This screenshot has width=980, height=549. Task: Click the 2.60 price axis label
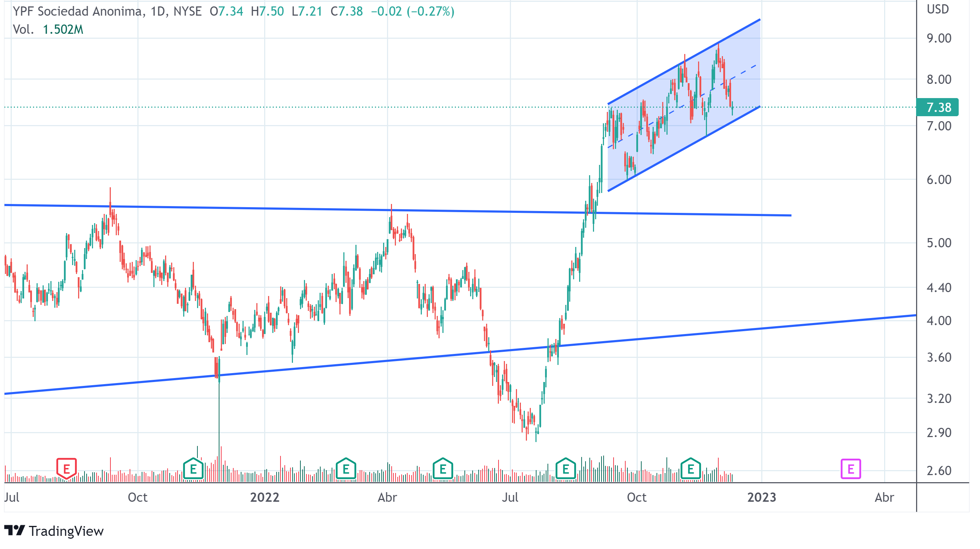[939, 471]
